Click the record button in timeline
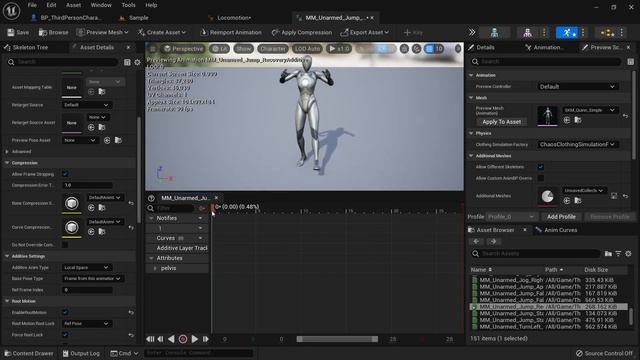This screenshot has width=640, height=360. point(183,339)
